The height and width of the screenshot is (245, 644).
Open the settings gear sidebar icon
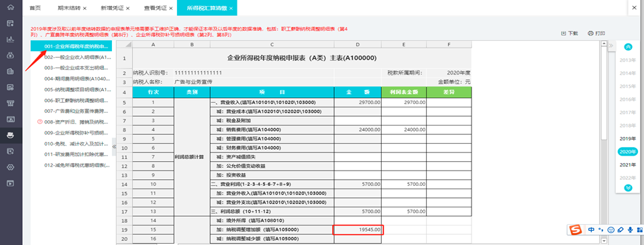click(11, 167)
